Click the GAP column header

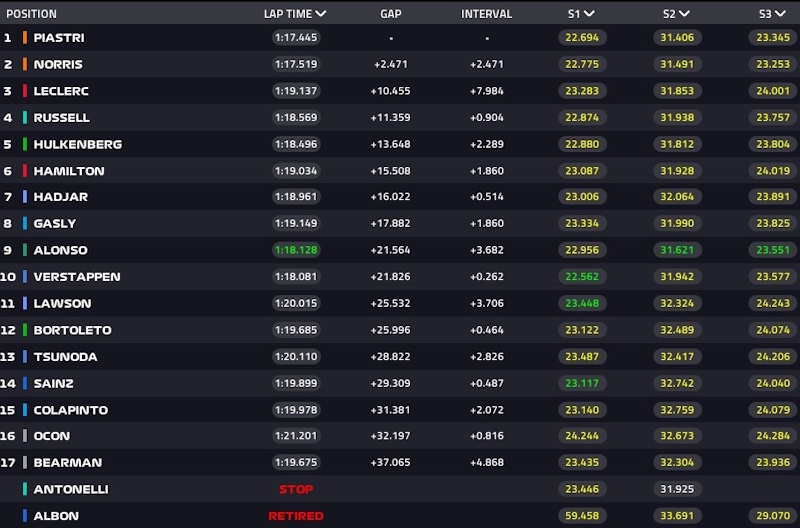click(391, 14)
